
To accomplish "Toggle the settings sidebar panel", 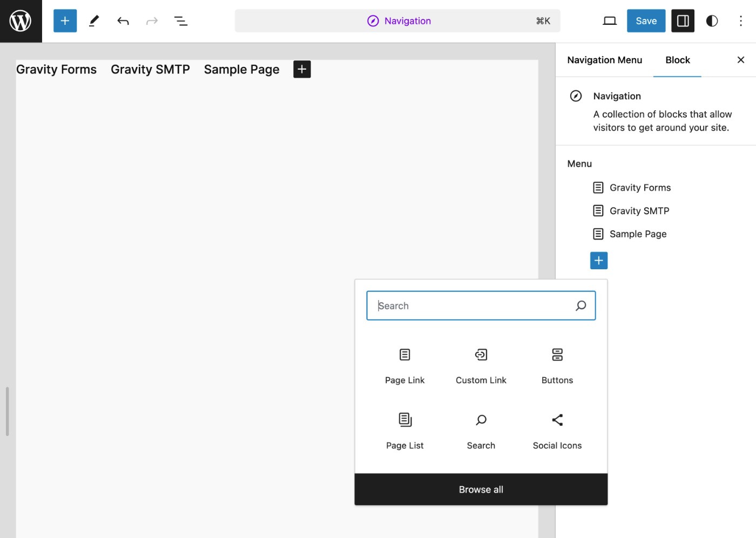I will [x=683, y=21].
